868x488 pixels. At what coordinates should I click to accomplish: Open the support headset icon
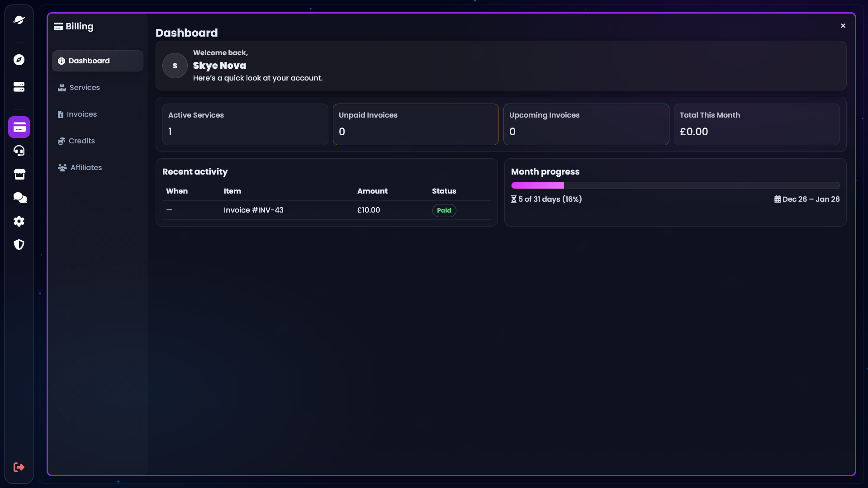point(19,151)
